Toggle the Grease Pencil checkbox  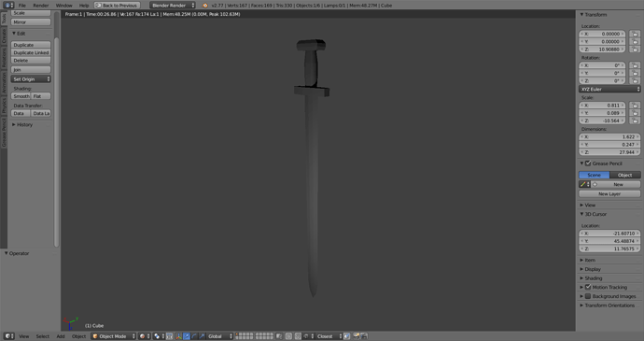pos(588,163)
